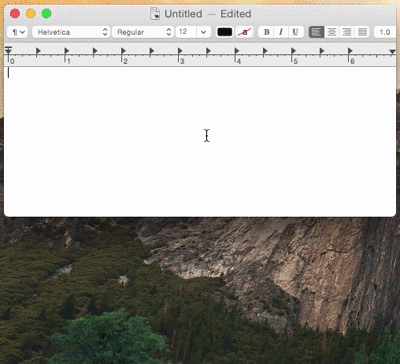Select the tab stop between 0 and 1

click(x=38, y=51)
